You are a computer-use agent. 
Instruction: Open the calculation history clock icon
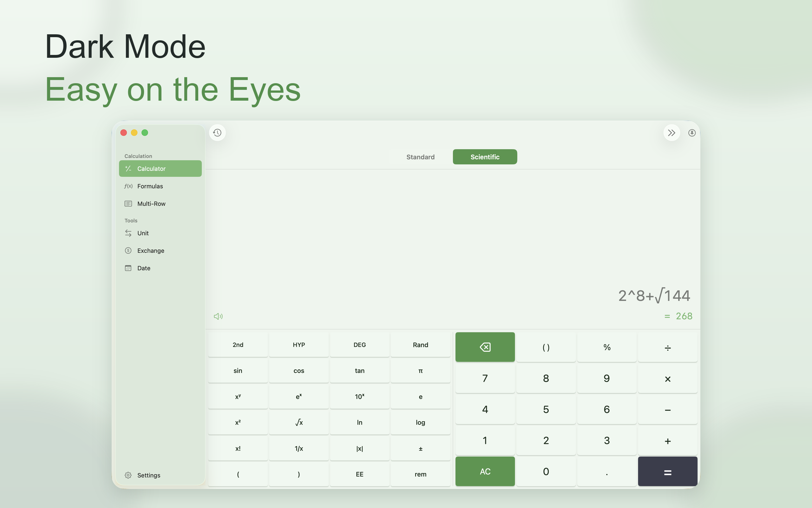(x=217, y=133)
